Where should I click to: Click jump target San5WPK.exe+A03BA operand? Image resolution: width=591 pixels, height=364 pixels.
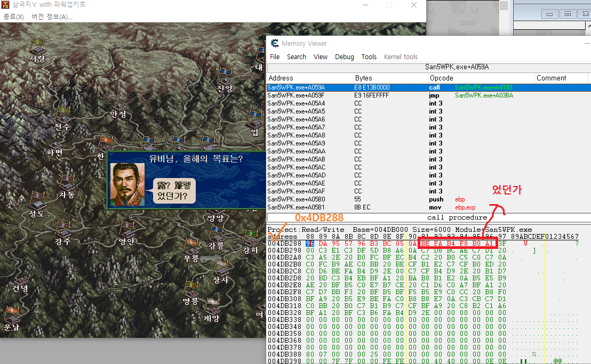[x=484, y=95]
